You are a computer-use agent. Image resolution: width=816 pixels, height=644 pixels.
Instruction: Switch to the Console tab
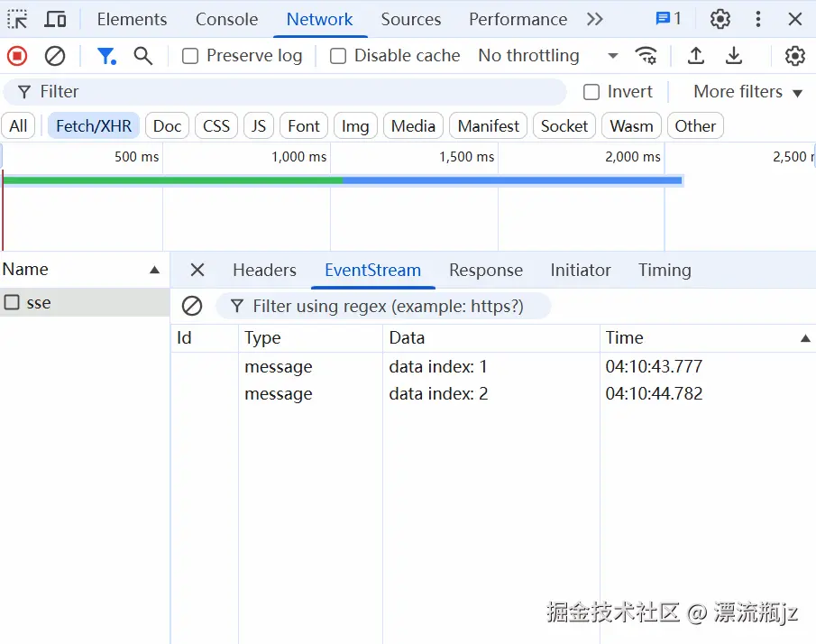[226, 19]
